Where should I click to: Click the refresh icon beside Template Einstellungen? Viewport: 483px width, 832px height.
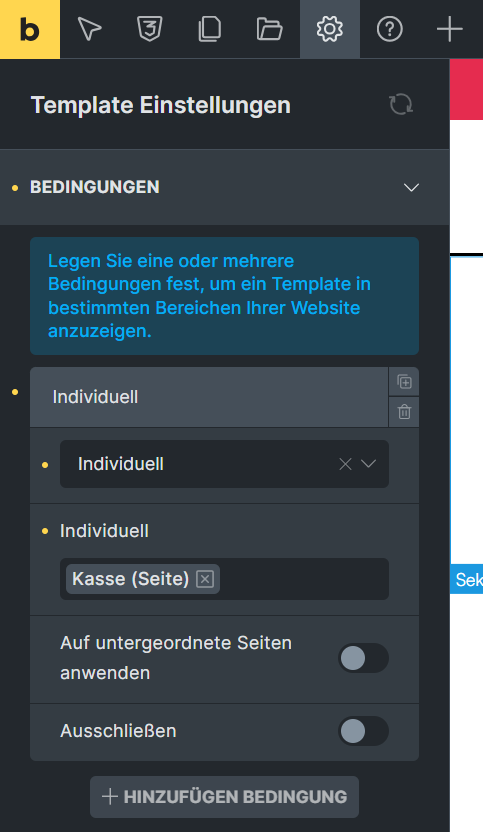(x=401, y=104)
